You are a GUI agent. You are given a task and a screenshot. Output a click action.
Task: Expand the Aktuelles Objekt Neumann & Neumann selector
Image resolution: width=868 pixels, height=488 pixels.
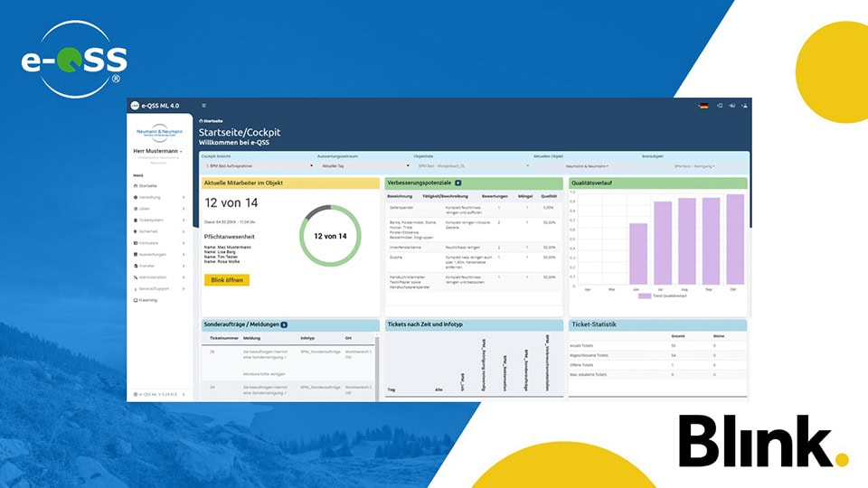(x=588, y=166)
